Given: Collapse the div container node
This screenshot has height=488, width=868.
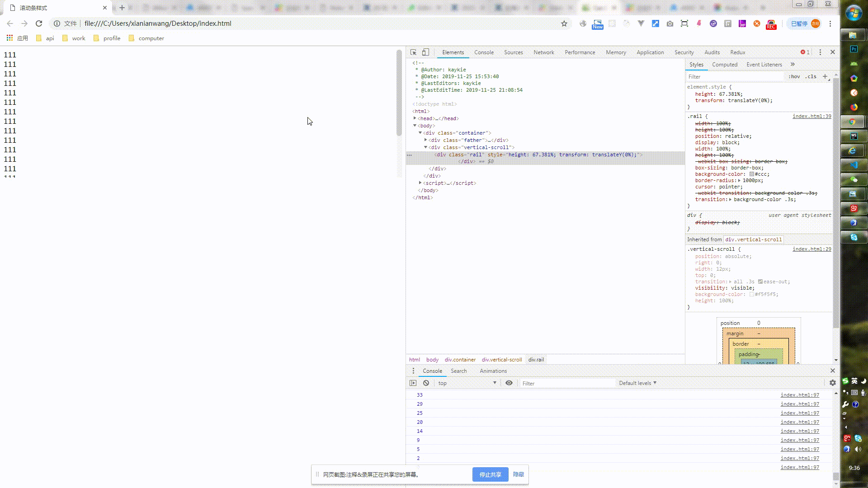Looking at the screenshot, I should 420,133.
